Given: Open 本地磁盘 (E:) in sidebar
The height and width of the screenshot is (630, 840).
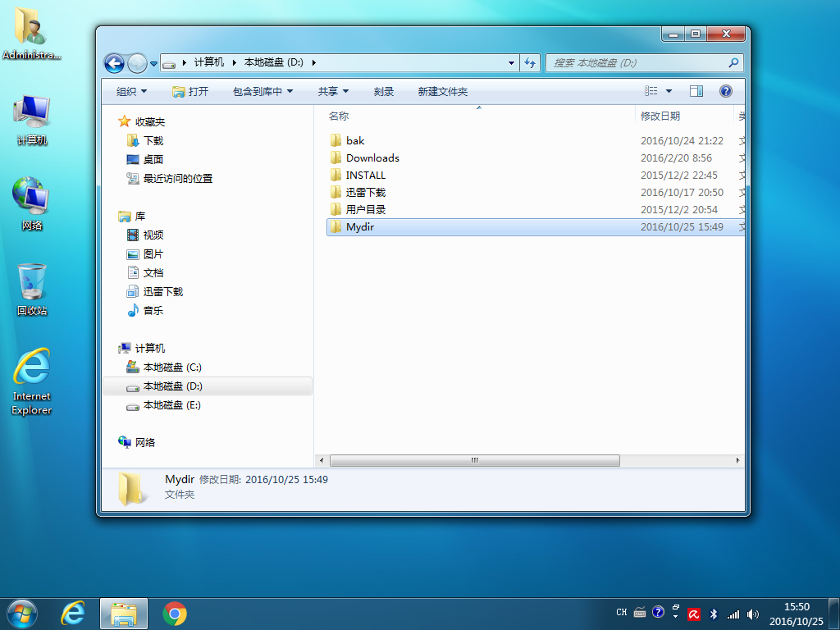Looking at the screenshot, I should [x=172, y=404].
